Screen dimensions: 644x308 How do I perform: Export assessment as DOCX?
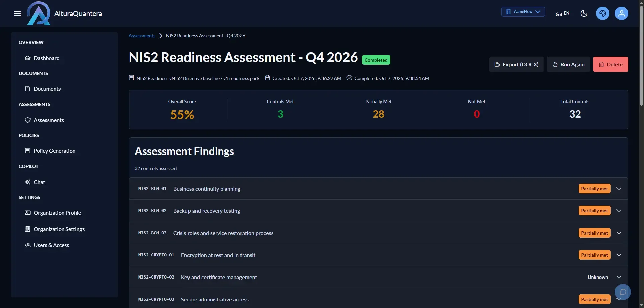coord(517,64)
